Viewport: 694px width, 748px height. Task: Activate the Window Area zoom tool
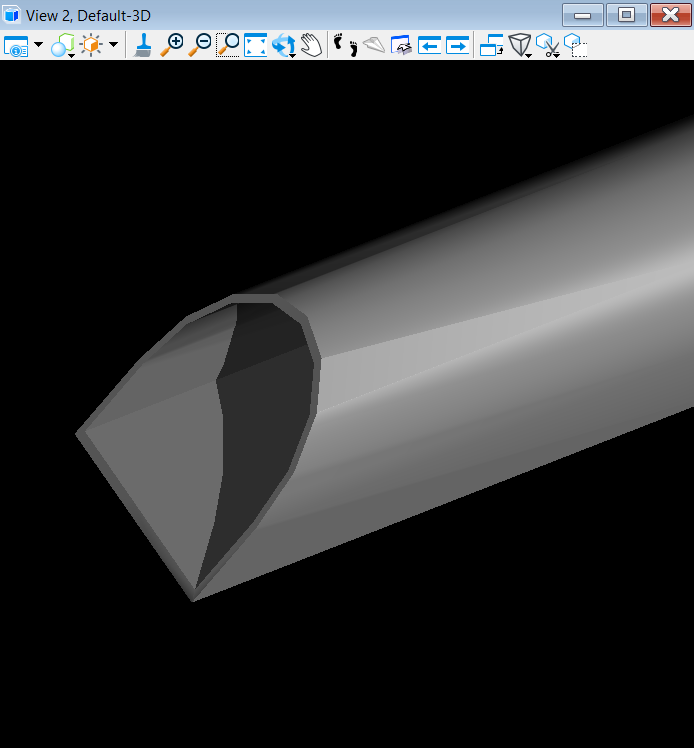tap(228, 45)
